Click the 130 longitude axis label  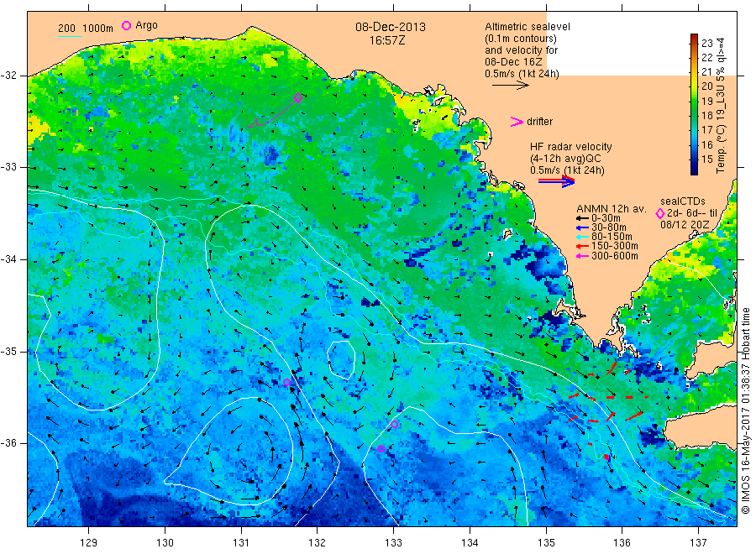point(165,543)
